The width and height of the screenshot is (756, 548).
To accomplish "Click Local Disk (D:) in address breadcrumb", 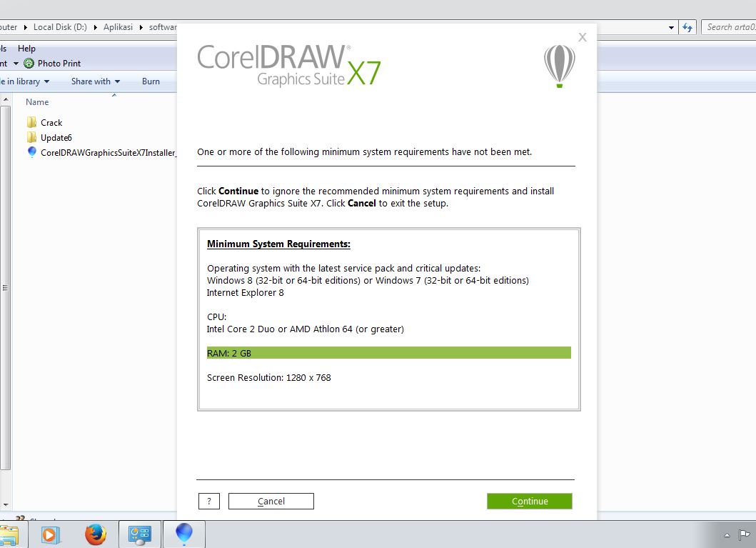I will point(60,27).
